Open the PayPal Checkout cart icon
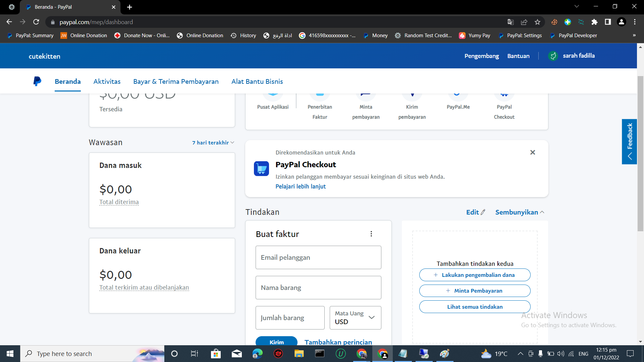The image size is (644, 362). (x=261, y=169)
